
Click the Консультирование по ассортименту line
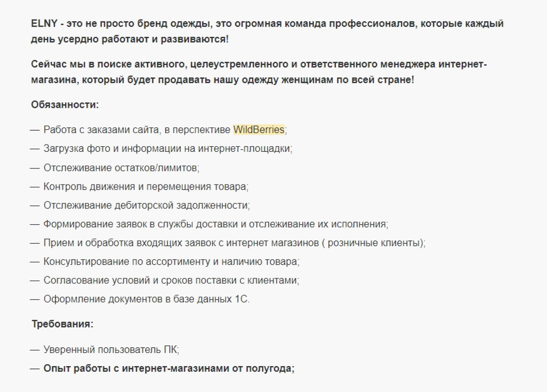(171, 262)
